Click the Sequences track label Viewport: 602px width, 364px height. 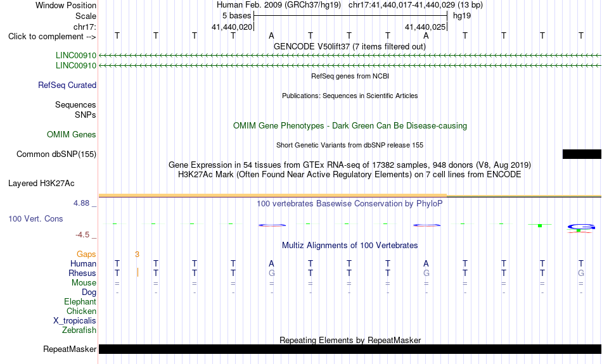(75, 104)
